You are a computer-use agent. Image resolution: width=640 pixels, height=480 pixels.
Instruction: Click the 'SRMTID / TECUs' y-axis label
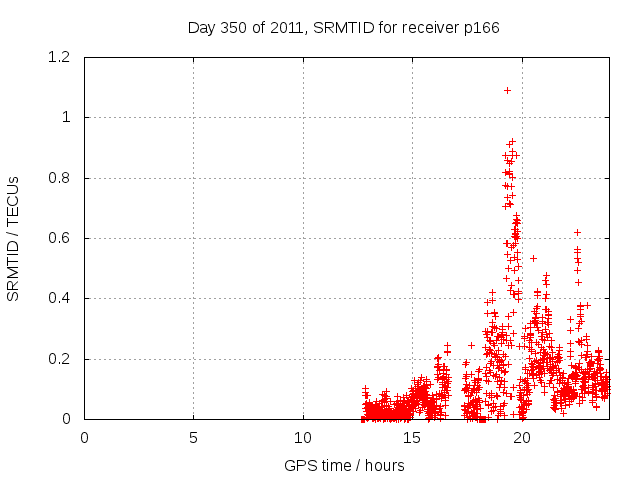[13, 238]
